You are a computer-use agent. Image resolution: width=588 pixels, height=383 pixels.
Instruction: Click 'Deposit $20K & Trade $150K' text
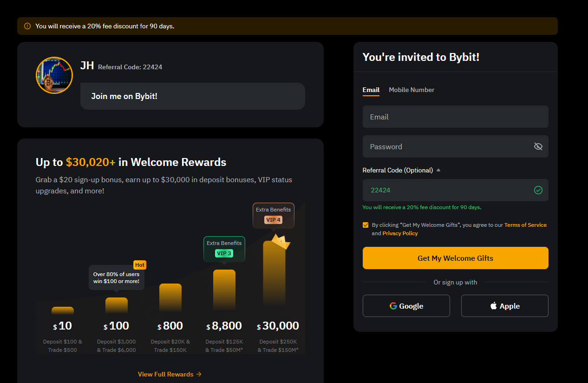click(x=170, y=346)
